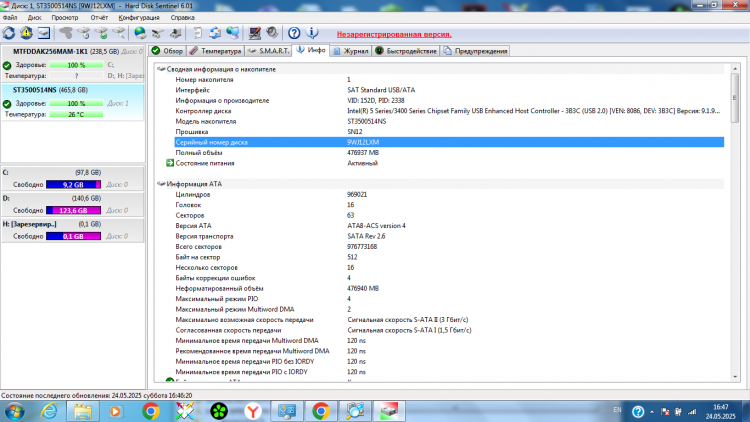Click the blue arrows over pages toolbar icon
Screen dimensions: 750x422
(215, 33)
